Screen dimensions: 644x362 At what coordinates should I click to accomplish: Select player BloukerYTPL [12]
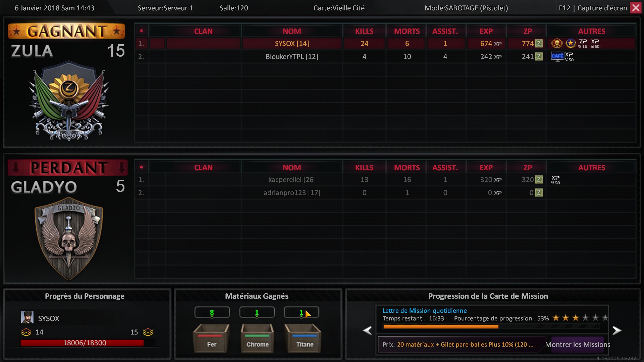[x=292, y=57]
